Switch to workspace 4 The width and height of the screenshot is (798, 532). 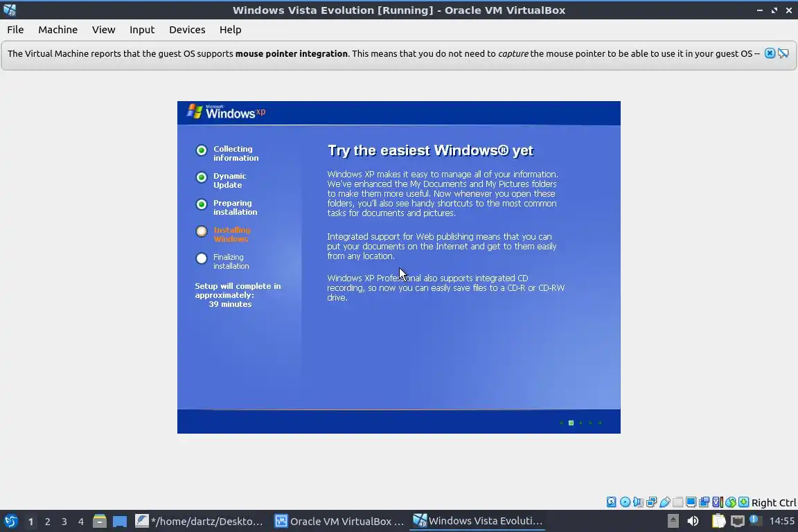click(80, 522)
